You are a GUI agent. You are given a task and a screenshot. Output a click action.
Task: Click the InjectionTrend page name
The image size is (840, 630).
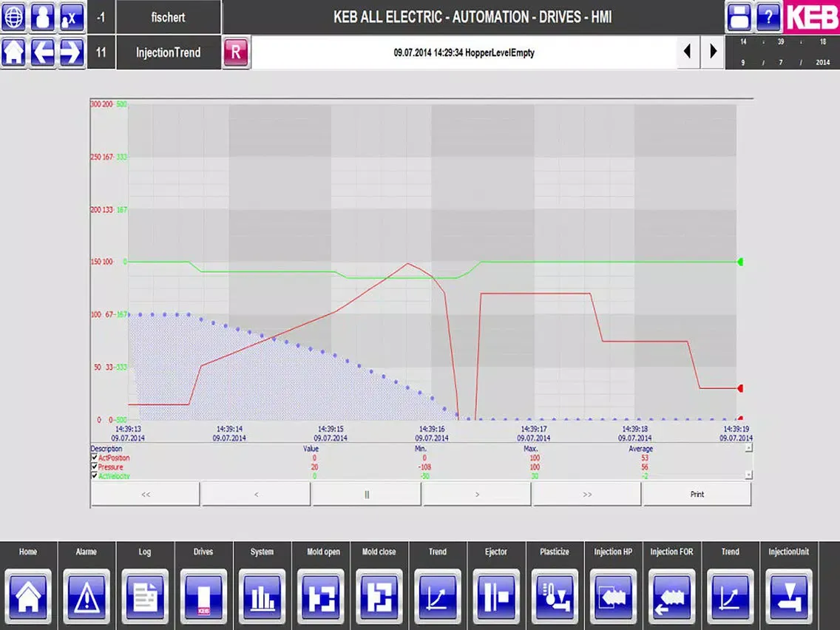(168, 52)
